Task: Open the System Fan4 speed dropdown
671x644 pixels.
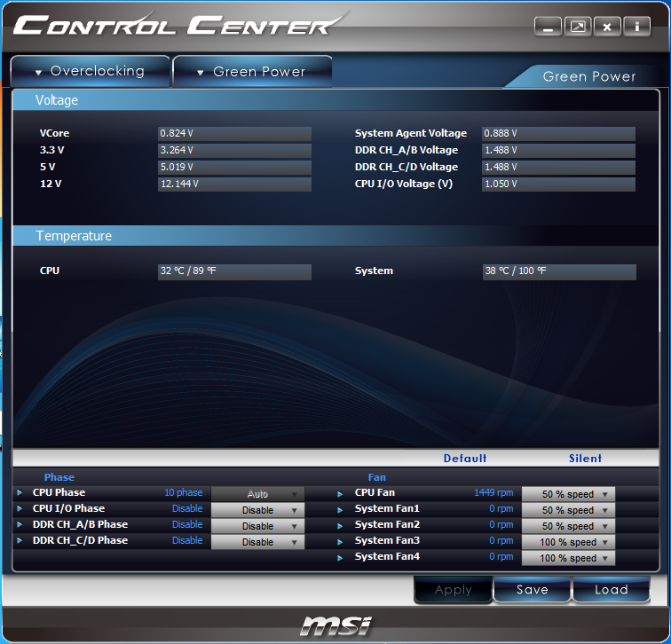Action: tap(568, 558)
